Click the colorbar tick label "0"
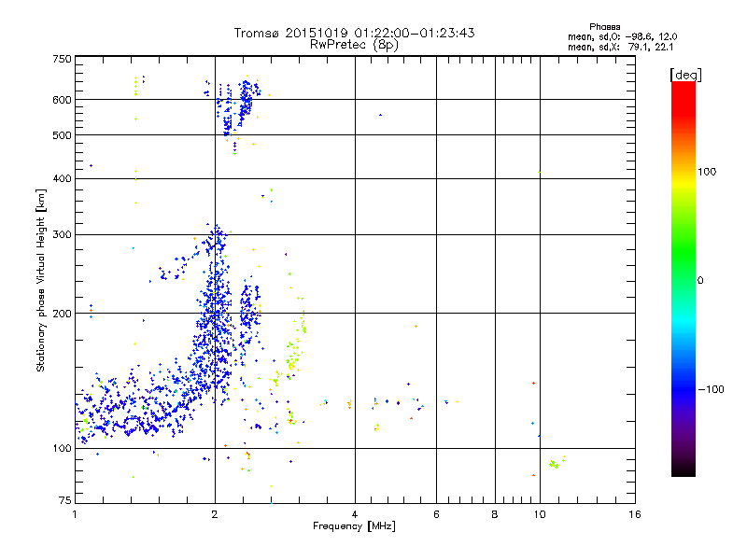The height and width of the screenshot is (560, 747). 699,281
